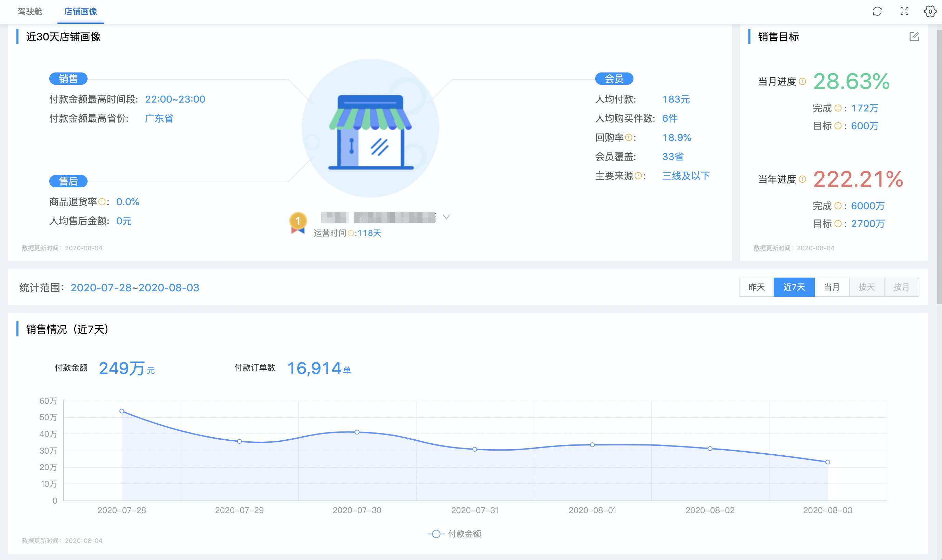Screen dimensions: 942x560
Task: Click info icon next to 运营时间
Action: (351, 233)
